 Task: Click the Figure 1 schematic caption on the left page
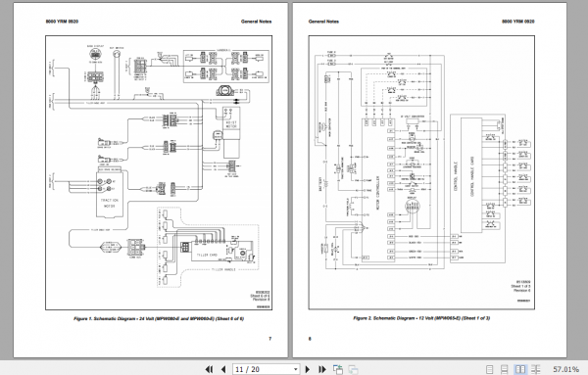coord(159,319)
